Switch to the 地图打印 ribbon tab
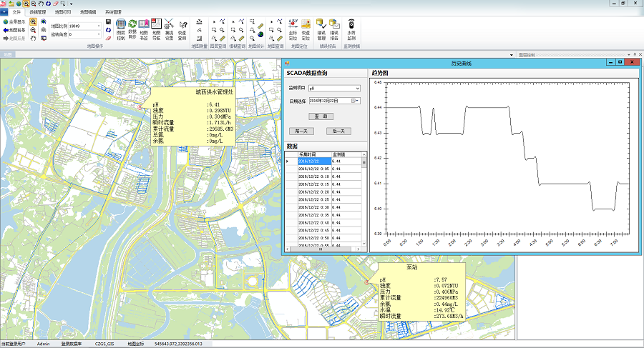644x348 pixels. click(64, 12)
